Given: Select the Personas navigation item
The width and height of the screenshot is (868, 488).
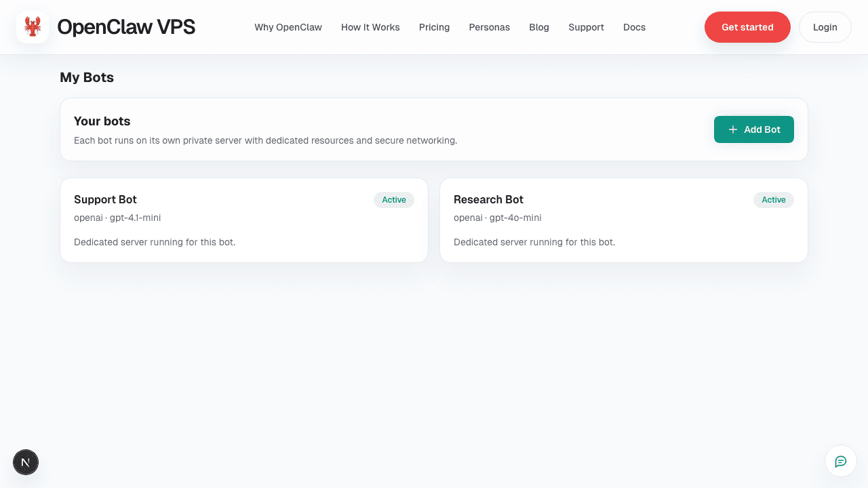Looking at the screenshot, I should pos(489,27).
